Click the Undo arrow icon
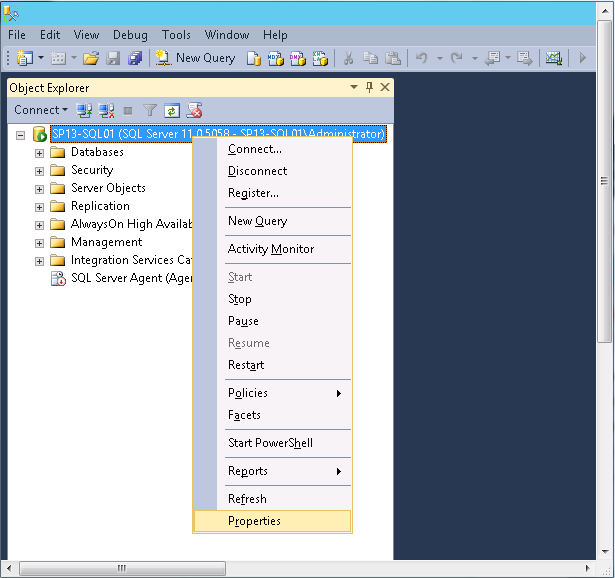 pyautogui.click(x=422, y=58)
